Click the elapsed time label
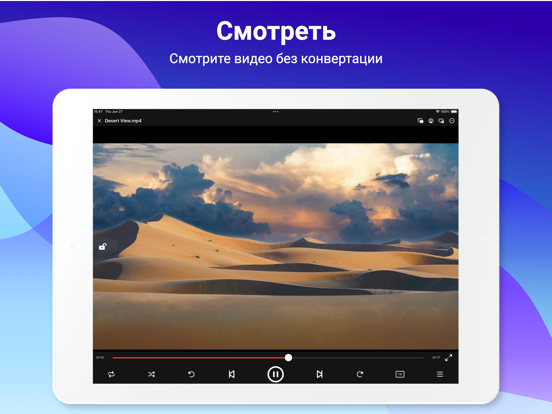 (100, 358)
